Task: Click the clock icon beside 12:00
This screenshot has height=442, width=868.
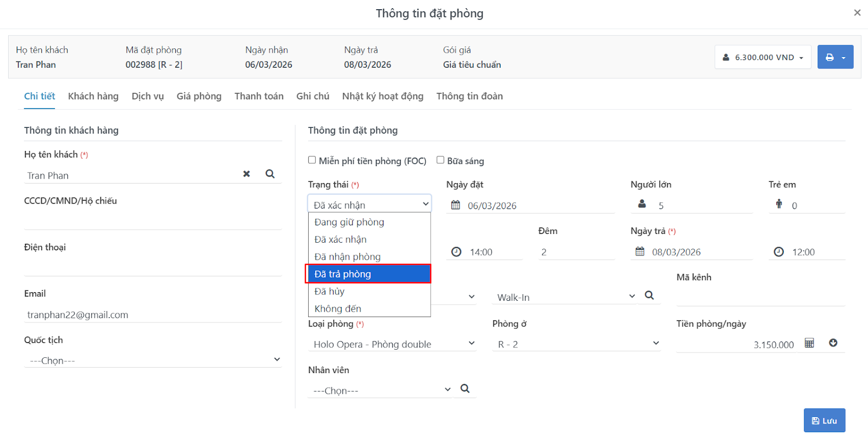Action: 779,252
